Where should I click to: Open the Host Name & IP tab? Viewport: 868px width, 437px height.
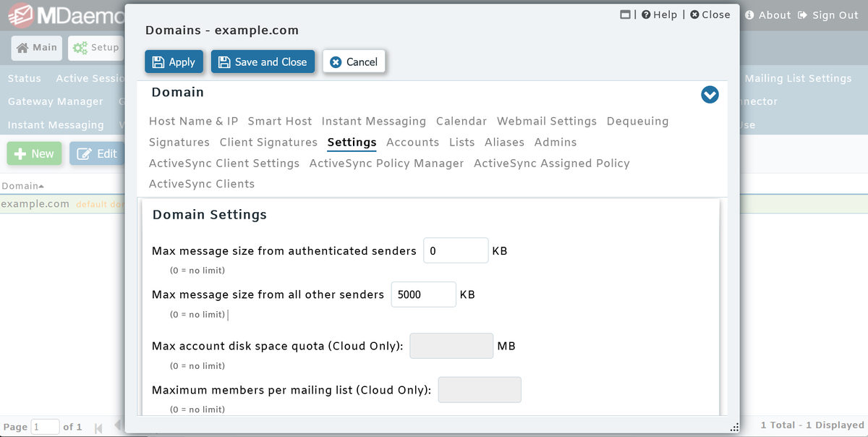point(193,121)
